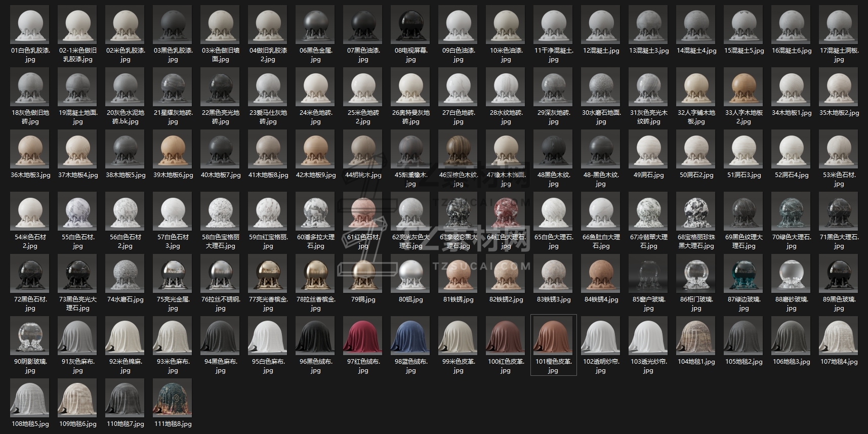Select the 89黑色玻璃.jpg thumbnail
This screenshot has width=868, height=434.
839,274
